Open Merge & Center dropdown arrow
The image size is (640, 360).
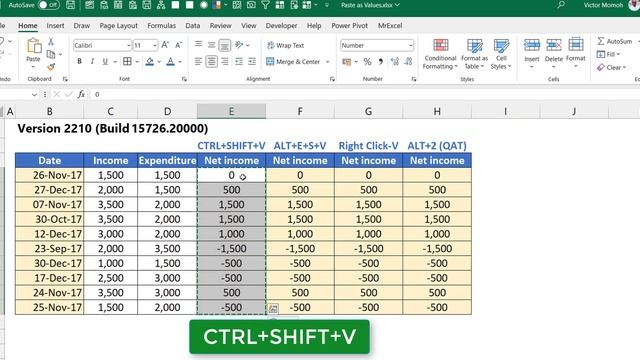[327, 62]
